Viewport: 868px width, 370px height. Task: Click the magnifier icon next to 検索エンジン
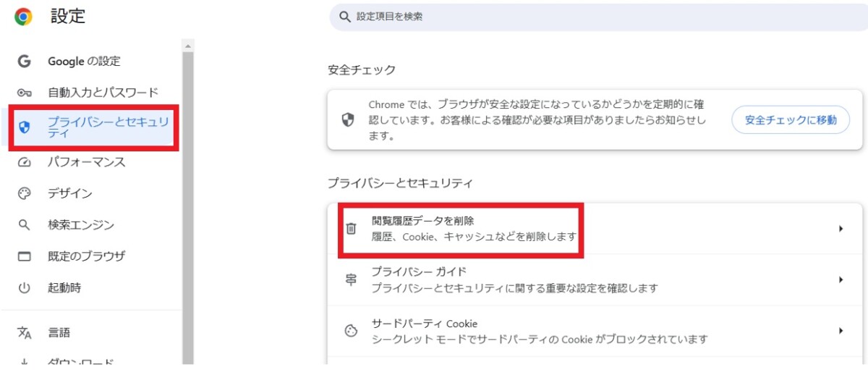click(x=25, y=225)
